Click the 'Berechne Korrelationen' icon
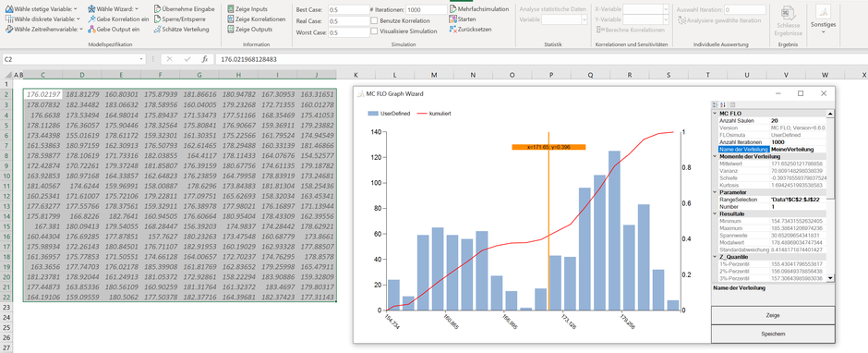Viewport: 868px width, 353px height. pos(599,30)
